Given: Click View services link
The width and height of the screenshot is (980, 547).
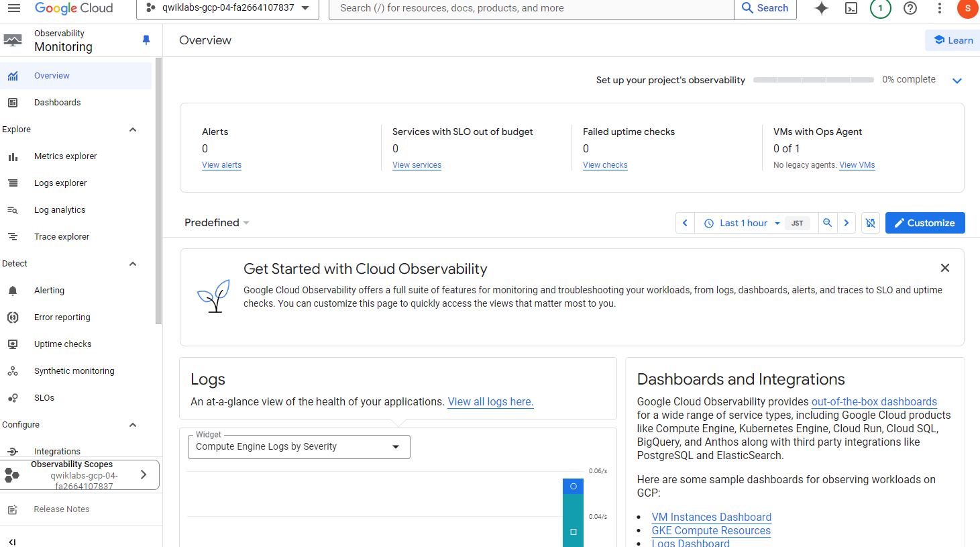Looking at the screenshot, I should point(417,165).
